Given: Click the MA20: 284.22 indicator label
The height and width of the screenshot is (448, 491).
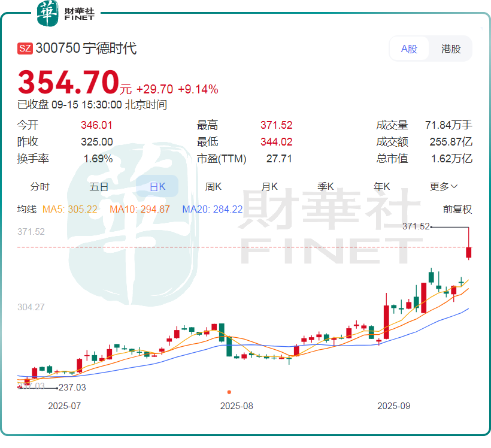Looking at the screenshot, I should pos(213,209).
